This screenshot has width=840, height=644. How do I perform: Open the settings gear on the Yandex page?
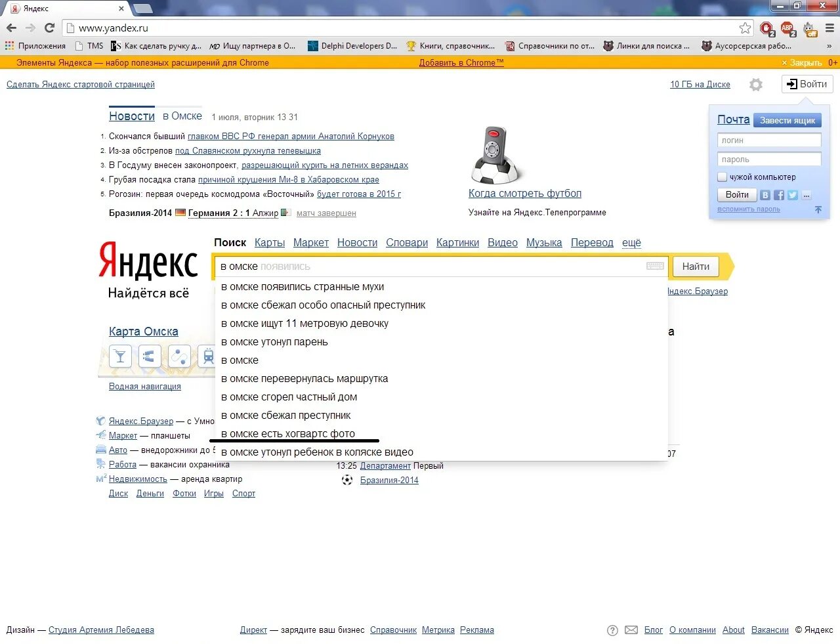[756, 85]
